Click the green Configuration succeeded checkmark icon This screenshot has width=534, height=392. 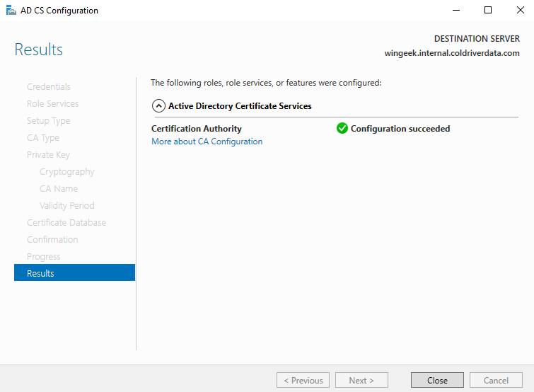click(342, 128)
